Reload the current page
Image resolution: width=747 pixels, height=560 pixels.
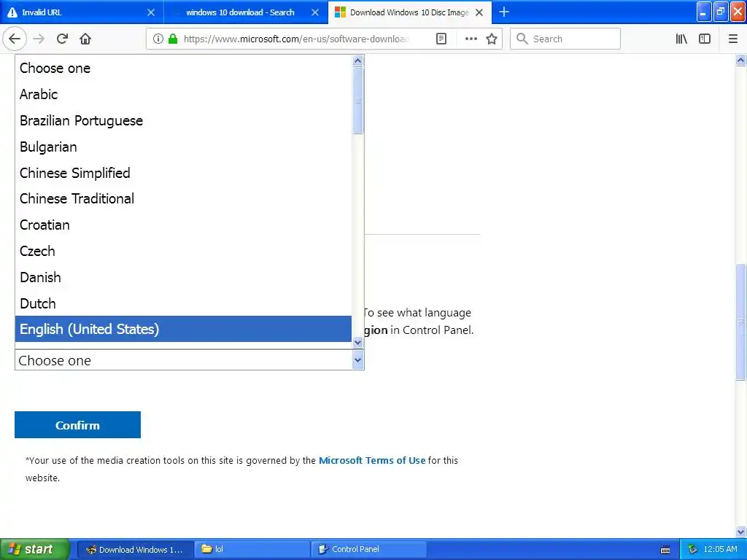pyautogui.click(x=63, y=39)
